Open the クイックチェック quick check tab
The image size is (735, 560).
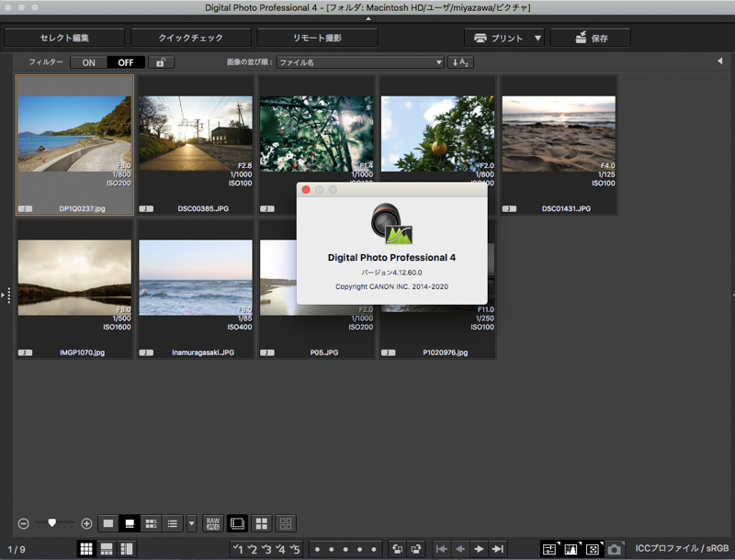191,38
